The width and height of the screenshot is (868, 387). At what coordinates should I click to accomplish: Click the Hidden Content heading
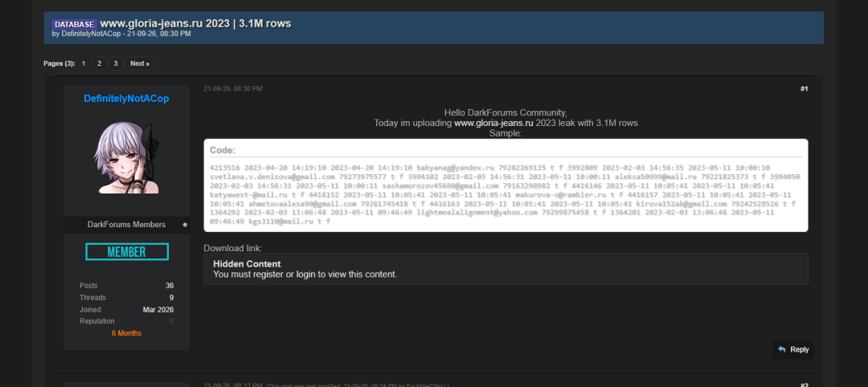pyautogui.click(x=247, y=263)
